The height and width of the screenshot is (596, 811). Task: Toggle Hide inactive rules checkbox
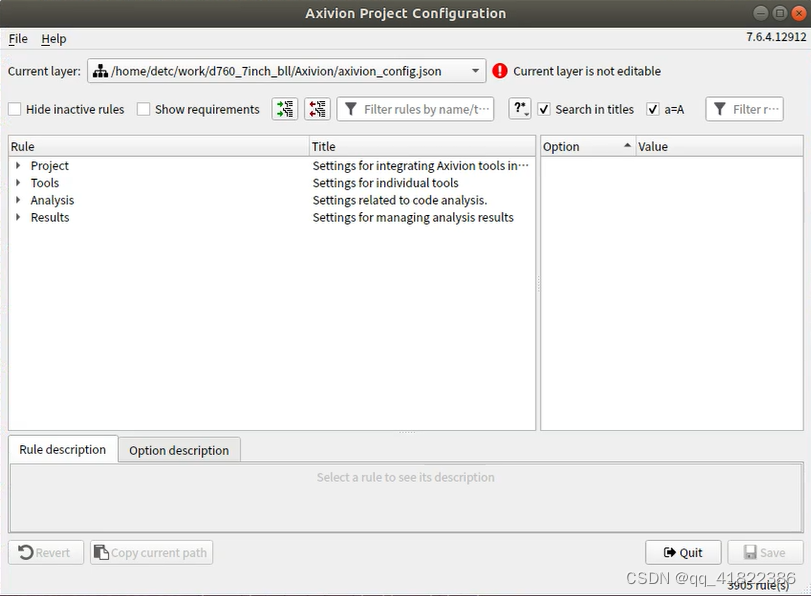[x=15, y=109]
